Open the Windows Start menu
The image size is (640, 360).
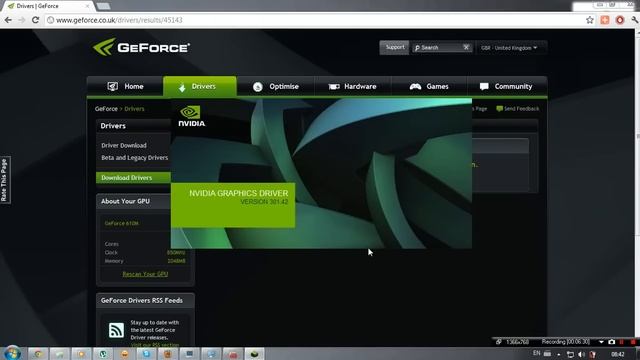12,353
